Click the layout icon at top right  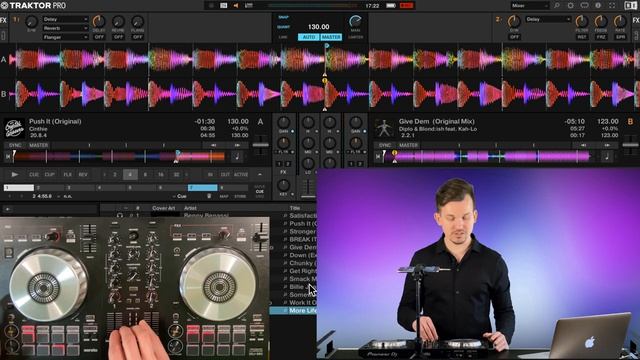(x=630, y=5)
